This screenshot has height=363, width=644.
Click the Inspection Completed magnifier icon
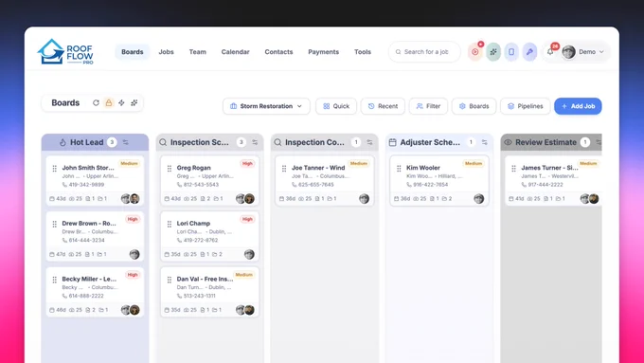(x=278, y=142)
